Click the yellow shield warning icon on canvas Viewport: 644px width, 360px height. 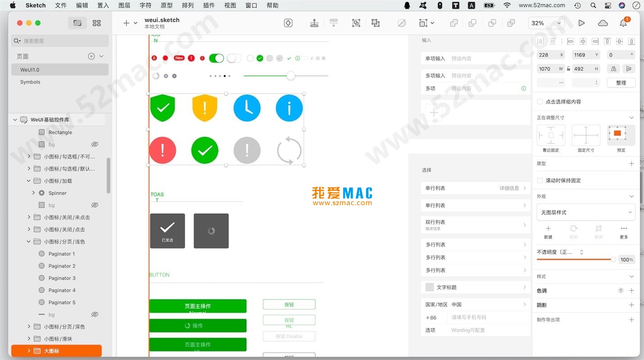[205, 108]
